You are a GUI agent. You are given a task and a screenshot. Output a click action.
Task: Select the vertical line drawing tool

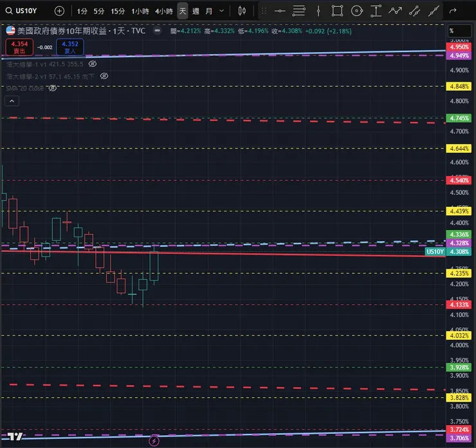click(318, 11)
